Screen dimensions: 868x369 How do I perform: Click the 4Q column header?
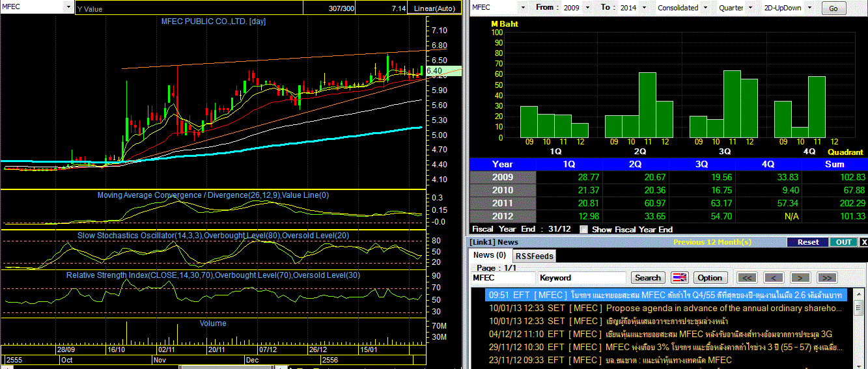(x=768, y=164)
